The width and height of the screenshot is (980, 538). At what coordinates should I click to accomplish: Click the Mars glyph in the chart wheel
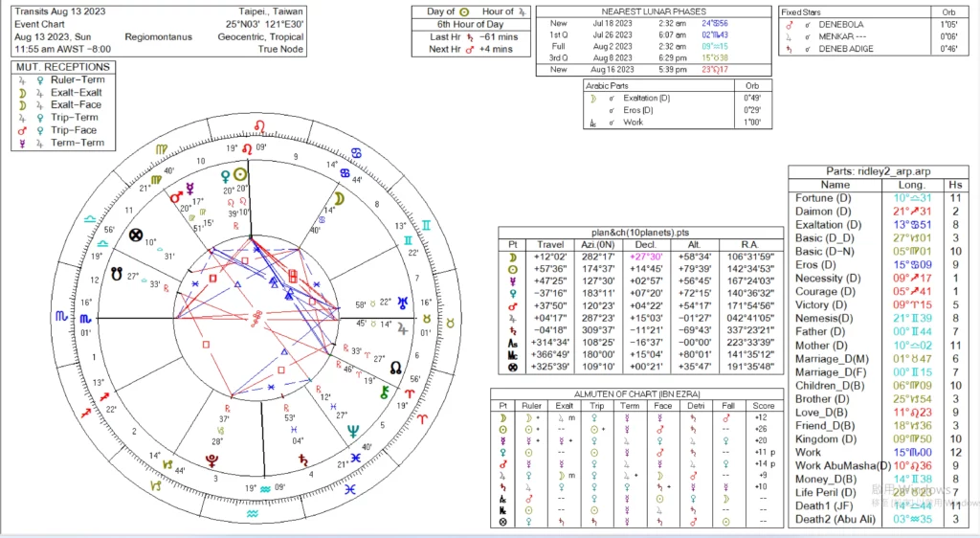click(176, 197)
